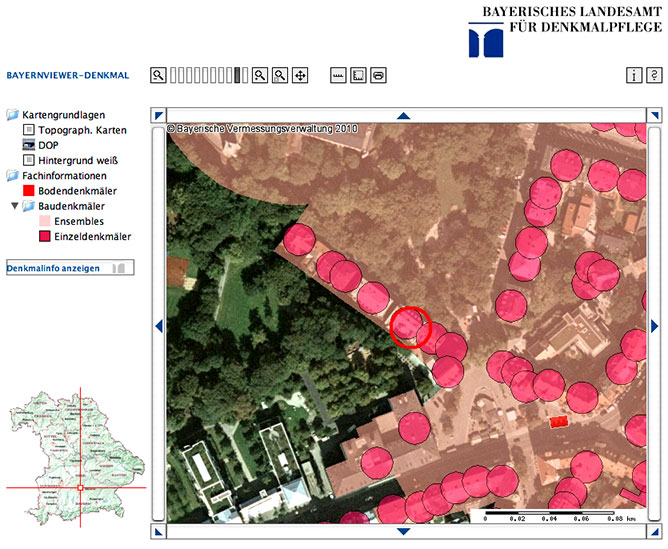Select the distance measuring ruler tool
This screenshot has width=668, height=549.
(338, 75)
